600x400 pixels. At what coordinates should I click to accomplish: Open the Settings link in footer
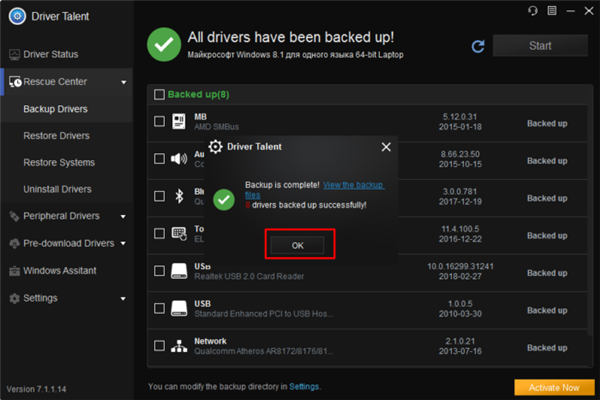(304, 387)
